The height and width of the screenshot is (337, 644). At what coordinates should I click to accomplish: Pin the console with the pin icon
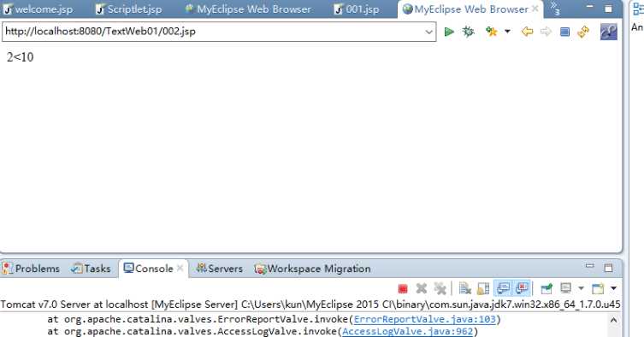547,288
